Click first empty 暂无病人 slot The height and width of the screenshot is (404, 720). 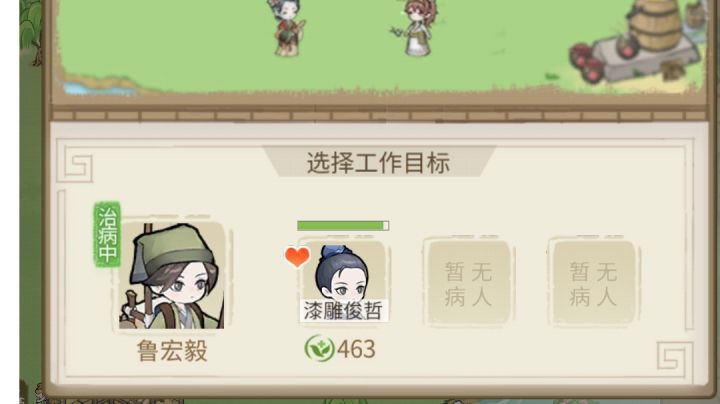click(x=468, y=283)
